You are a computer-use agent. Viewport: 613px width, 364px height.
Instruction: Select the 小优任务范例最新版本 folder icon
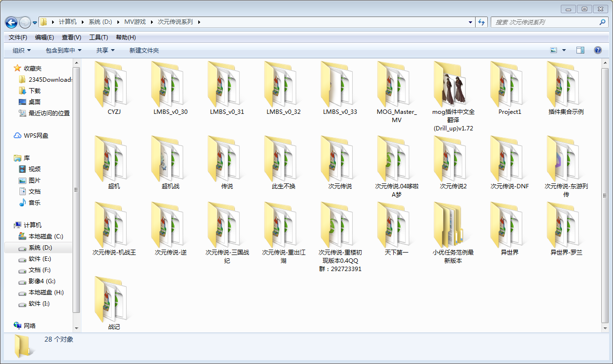(453, 224)
